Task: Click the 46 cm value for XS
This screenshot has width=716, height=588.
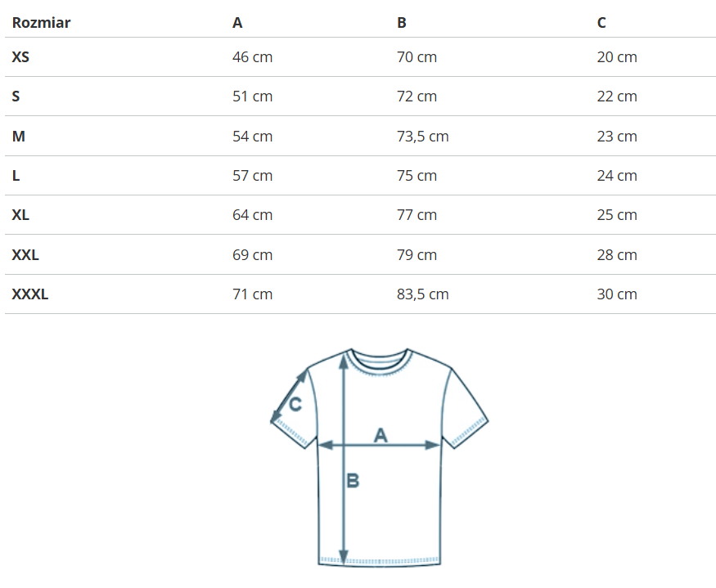Action: pyautogui.click(x=253, y=57)
